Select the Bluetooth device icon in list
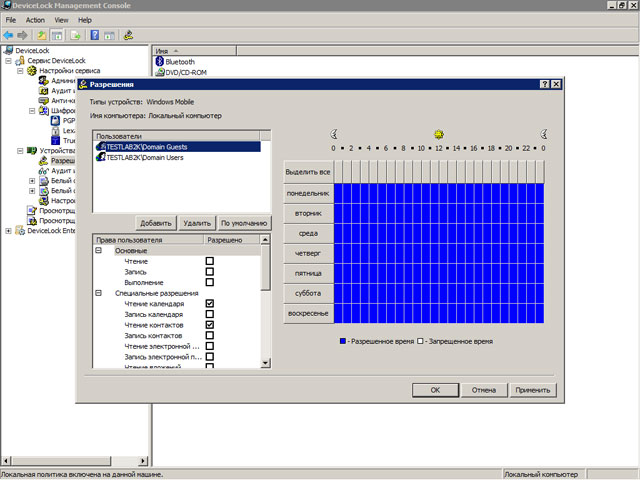Image resolution: width=640 pixels, height=480 pixels. (x=158, y=62)
